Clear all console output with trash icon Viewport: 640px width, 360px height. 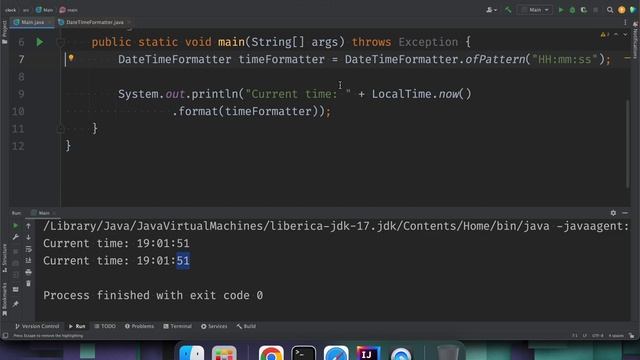click(x=29, y=283)
